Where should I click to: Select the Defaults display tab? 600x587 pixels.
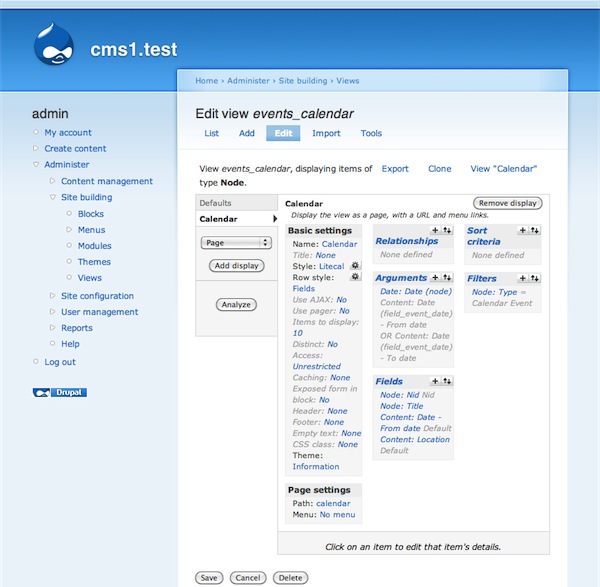(x=215, y=203)
